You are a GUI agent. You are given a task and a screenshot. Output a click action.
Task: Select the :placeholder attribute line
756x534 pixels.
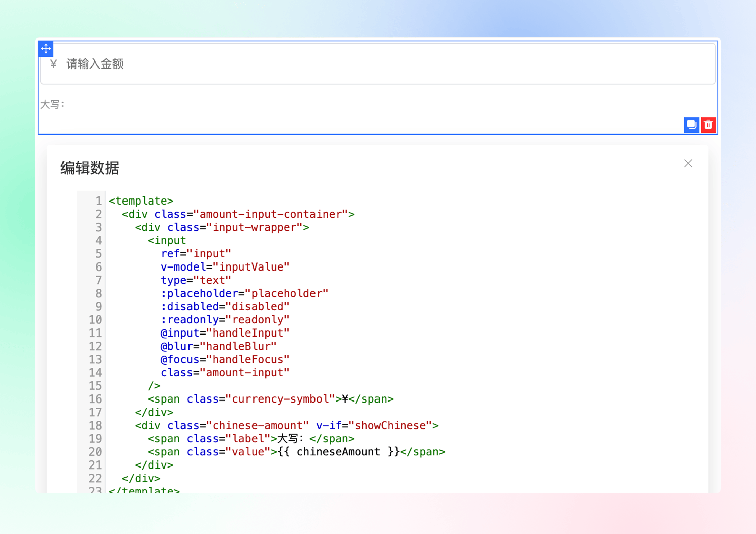[244, 293]
